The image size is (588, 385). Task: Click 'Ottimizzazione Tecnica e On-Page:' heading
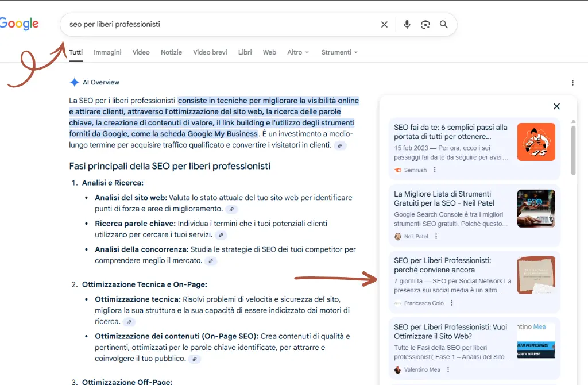[x=144, y=284]
